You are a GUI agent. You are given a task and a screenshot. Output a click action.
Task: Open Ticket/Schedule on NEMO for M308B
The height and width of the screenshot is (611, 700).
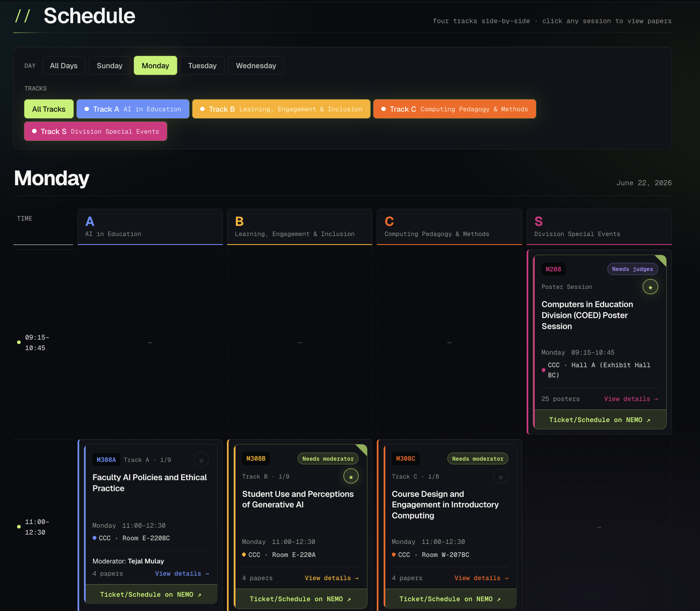click(x=300, y=599)
